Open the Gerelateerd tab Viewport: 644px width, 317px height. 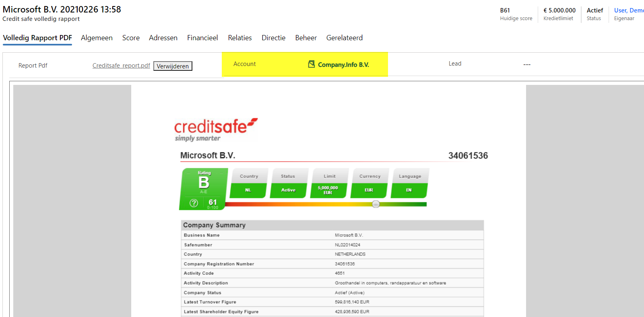pyautogui.click(x=344, y=38)
